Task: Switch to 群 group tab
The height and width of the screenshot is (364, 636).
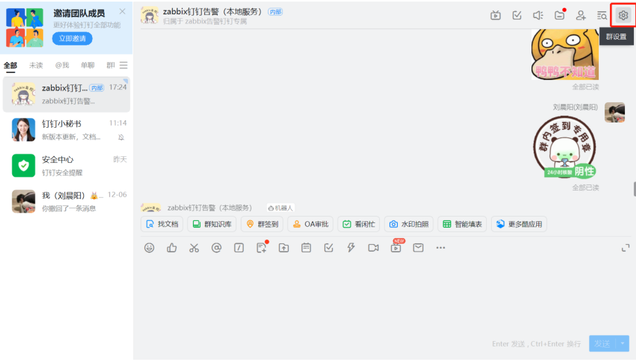Action: pyautogui.click(x=110, y=65)
